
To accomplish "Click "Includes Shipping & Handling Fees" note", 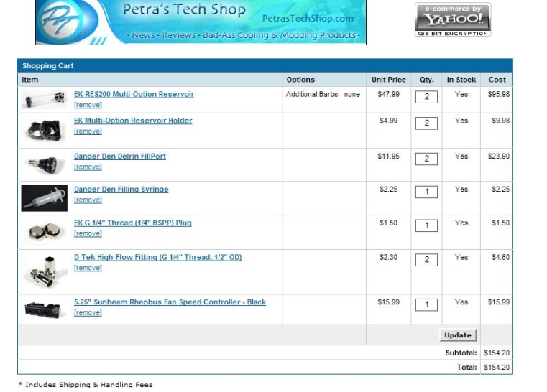I will point(88,385).
